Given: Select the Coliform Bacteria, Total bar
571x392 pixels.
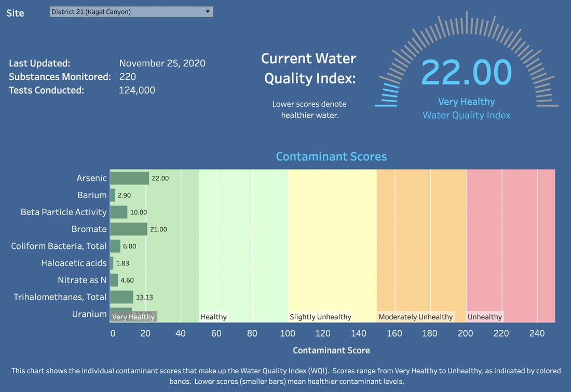Looking at the screenshot, I should (x=115, y=246).
